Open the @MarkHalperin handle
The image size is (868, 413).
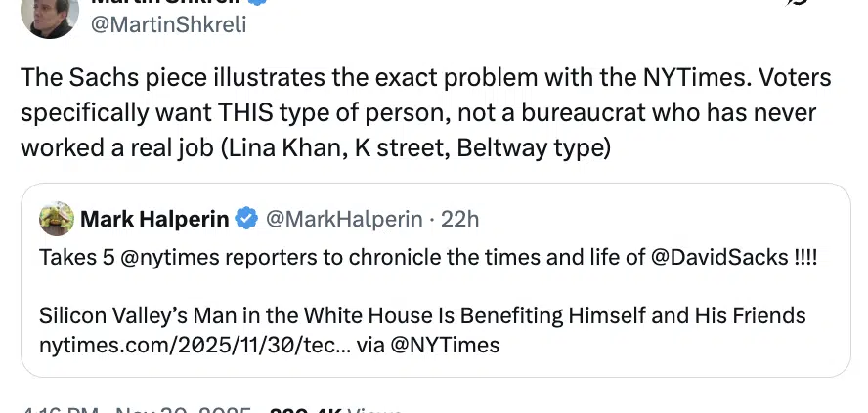343,219
